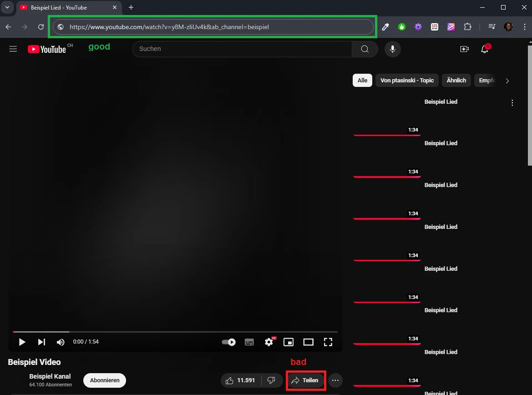Click the Beispiel Video title

point(34,362)
